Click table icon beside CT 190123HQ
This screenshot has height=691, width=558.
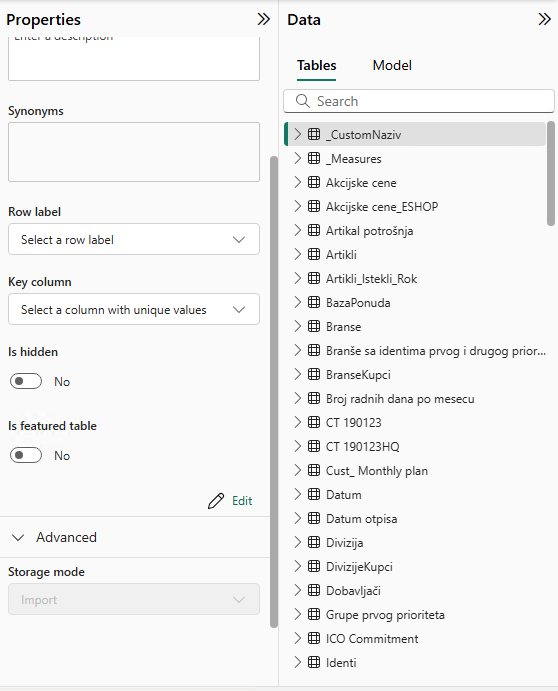(314, 446)
